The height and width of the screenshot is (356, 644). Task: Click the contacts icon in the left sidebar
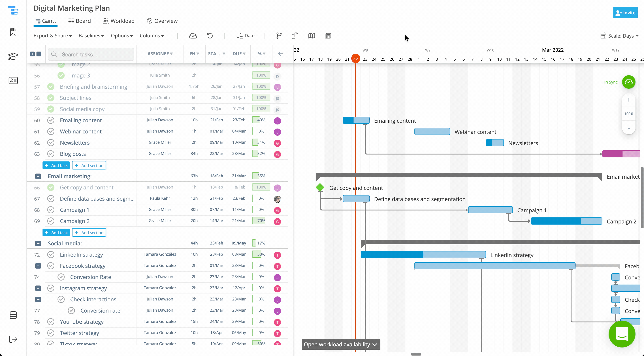coord(13,80)
